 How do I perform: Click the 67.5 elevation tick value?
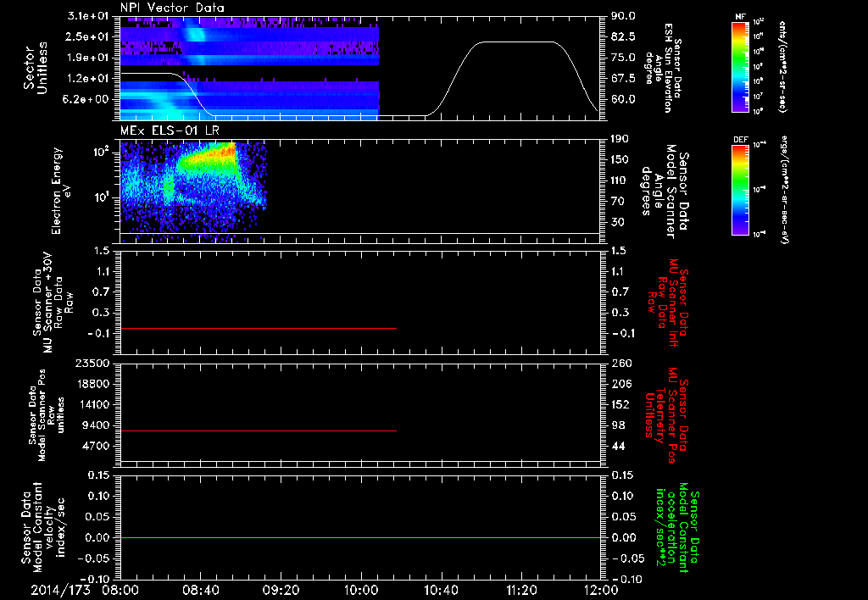tap(624, 79)
